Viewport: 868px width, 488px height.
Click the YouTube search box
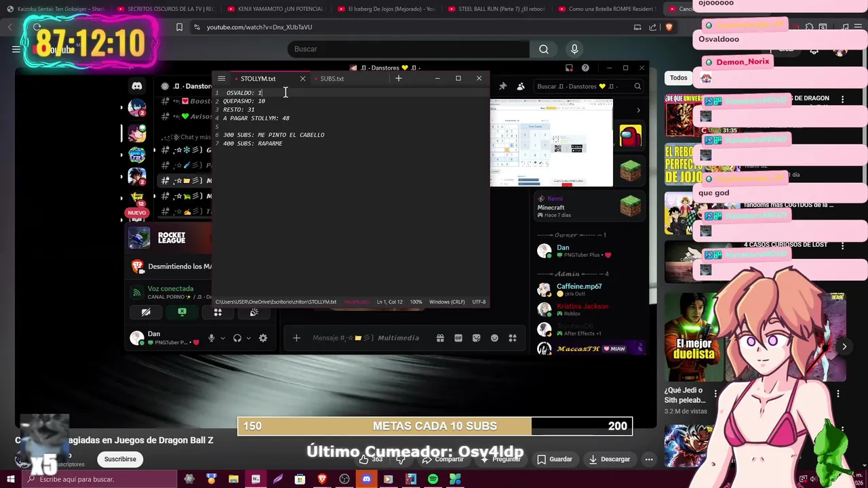pyautogui.click(x=409, y=49)
